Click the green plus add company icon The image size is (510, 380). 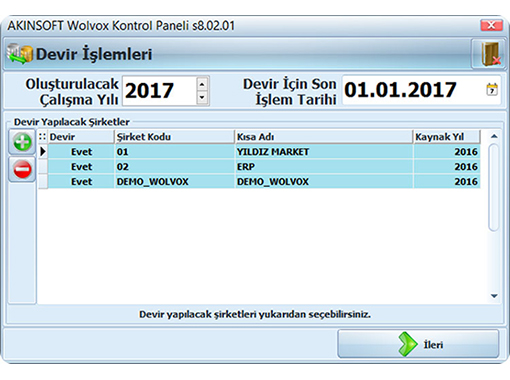point(22,142)
